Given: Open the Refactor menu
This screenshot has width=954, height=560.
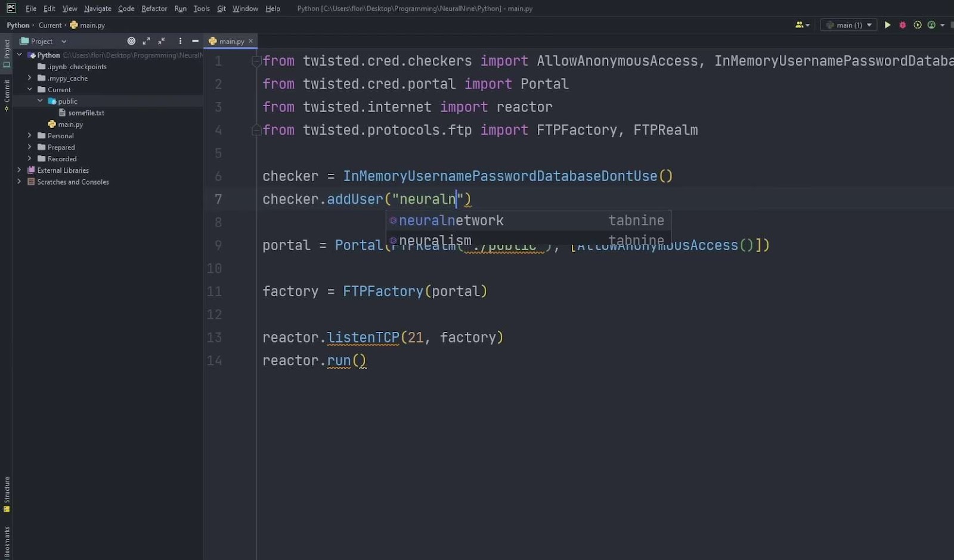Looking at the screenshot, I should click(154, 8).
